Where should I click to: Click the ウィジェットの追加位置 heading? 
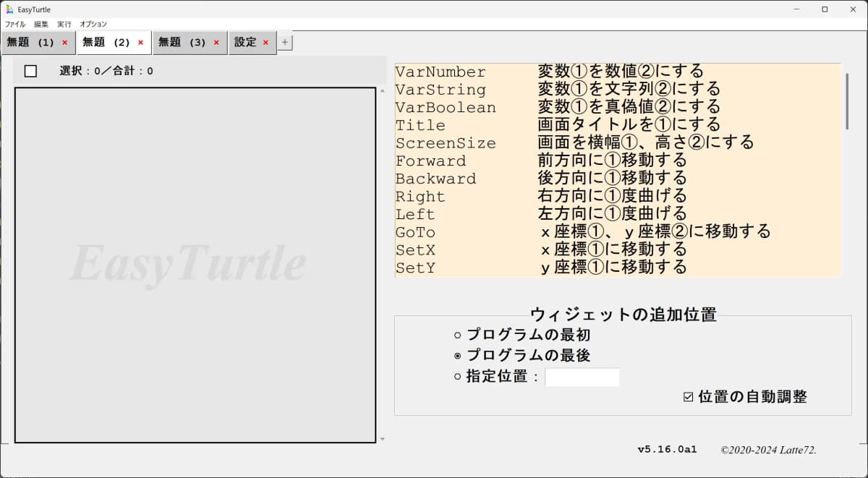pos(624,315)
